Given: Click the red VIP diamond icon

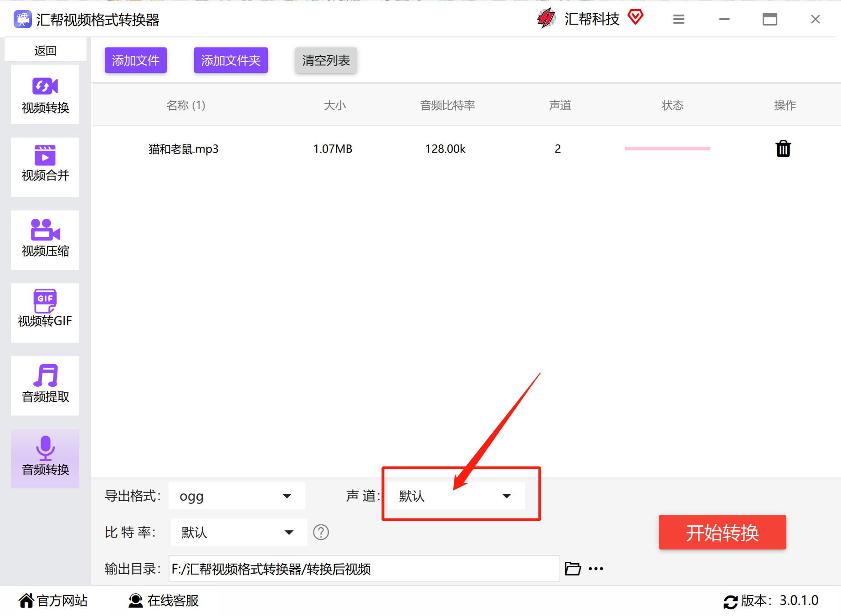Looking at the screenshot, I should point(636,17).
